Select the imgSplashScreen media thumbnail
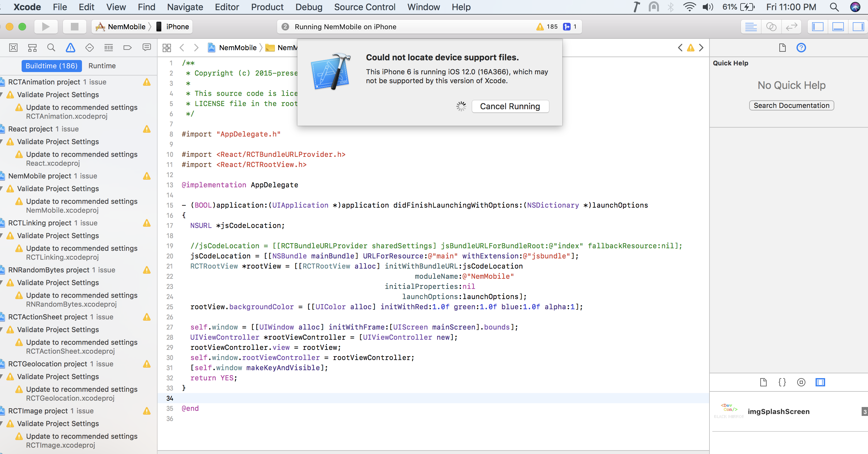The width and height of the screenshot is (868, 454). pos(729,411)
